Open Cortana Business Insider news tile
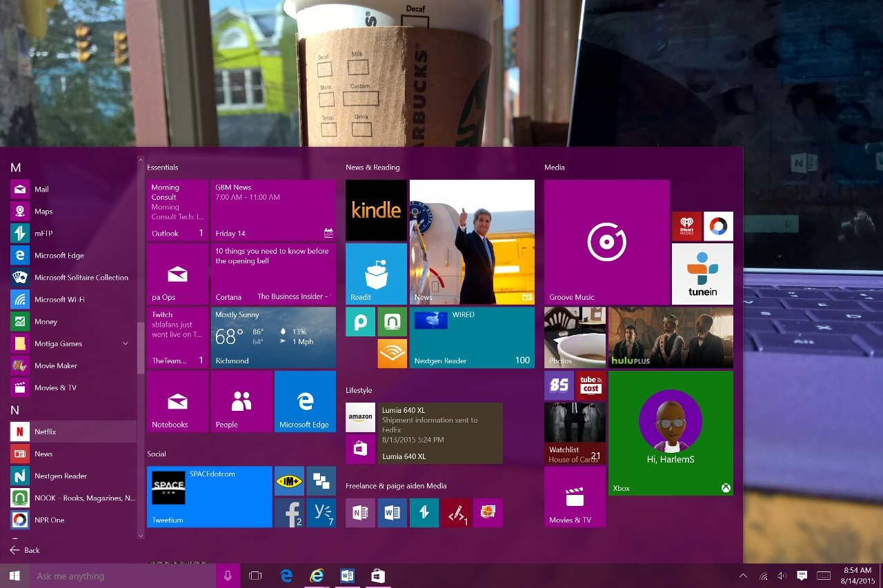 273,274
